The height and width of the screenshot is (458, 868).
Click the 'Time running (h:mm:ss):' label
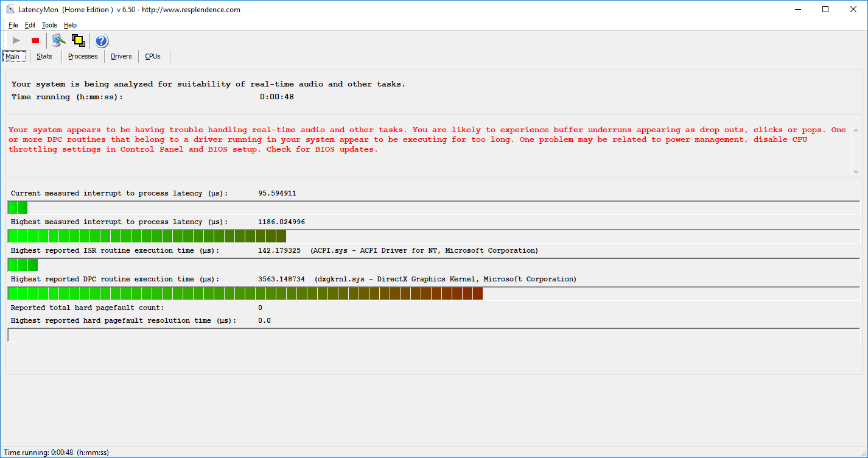click(67, 97)
